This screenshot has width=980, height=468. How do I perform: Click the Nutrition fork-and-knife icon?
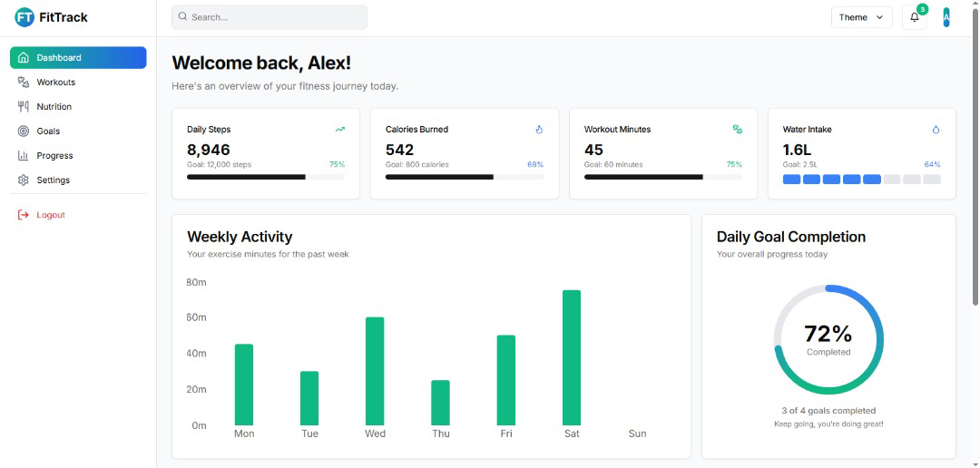pos(23,106)
